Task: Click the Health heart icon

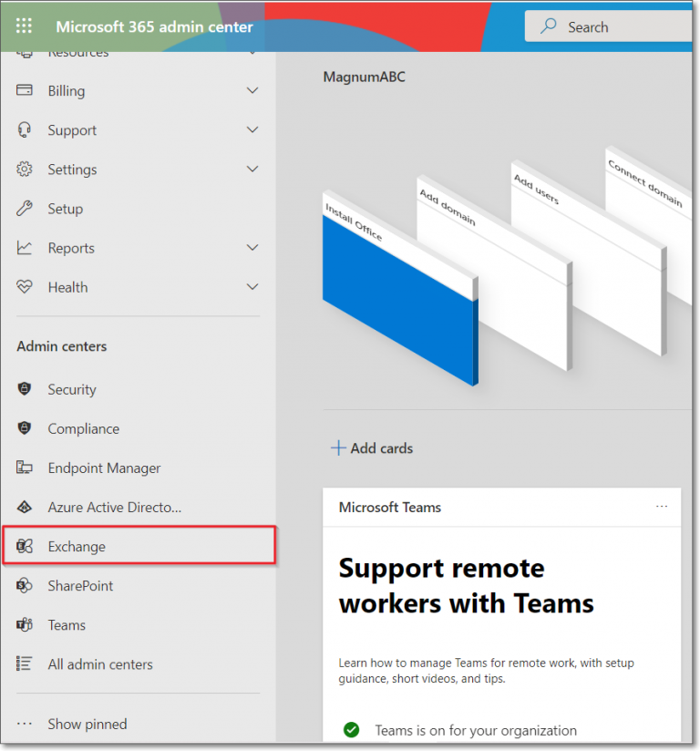Action: 25,287
